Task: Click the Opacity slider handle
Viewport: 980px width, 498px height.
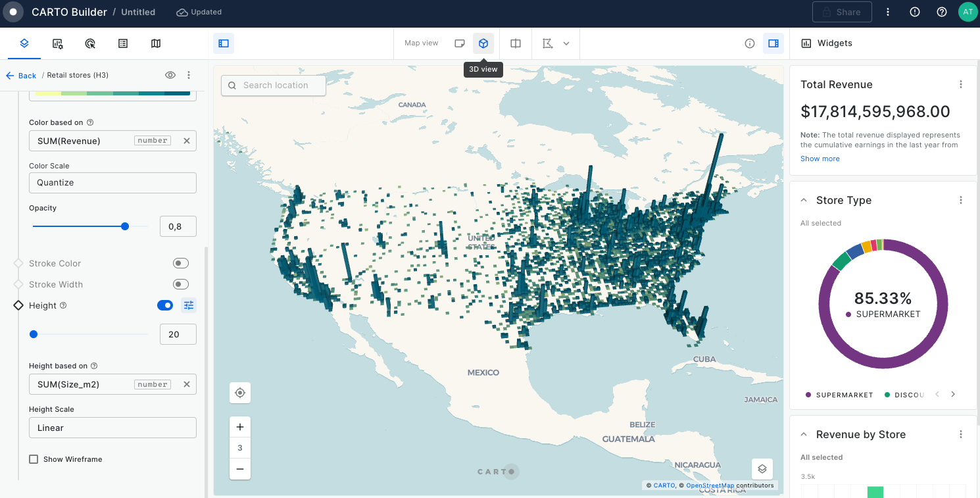Action: click(125, 226)
